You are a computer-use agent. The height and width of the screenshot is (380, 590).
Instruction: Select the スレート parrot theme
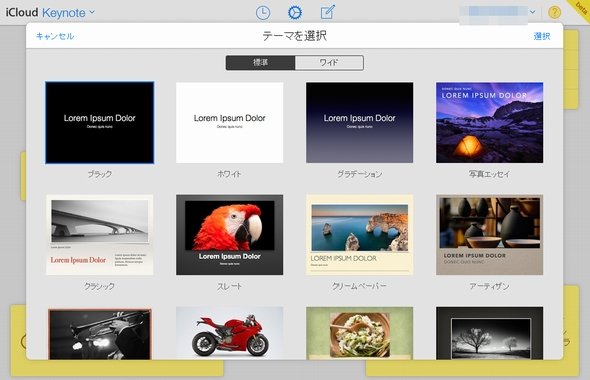pos(230,235)
